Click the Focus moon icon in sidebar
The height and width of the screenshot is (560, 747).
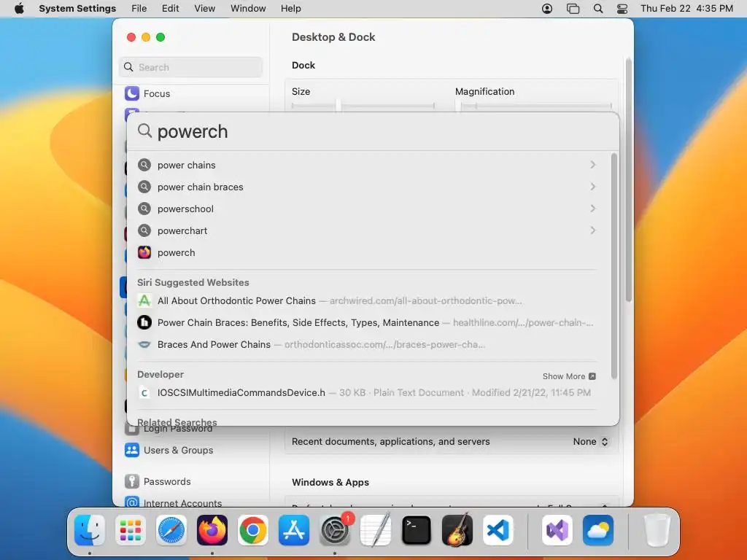[132, 93]
